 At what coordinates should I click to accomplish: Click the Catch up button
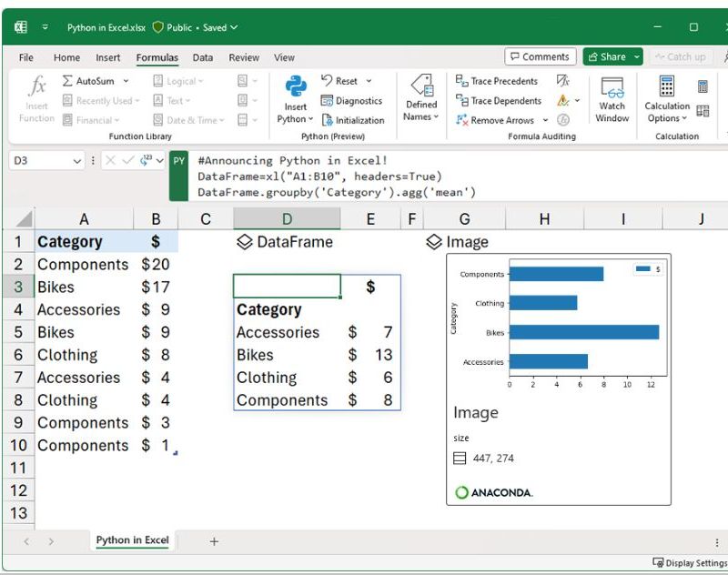tap(680, 56)
